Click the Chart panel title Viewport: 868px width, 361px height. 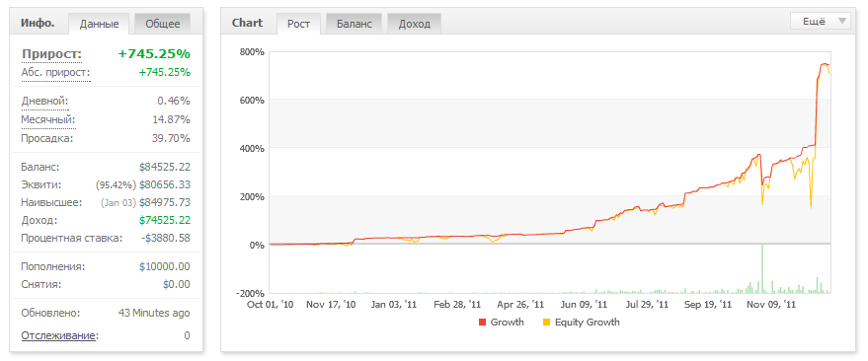(x=248, y=24)
